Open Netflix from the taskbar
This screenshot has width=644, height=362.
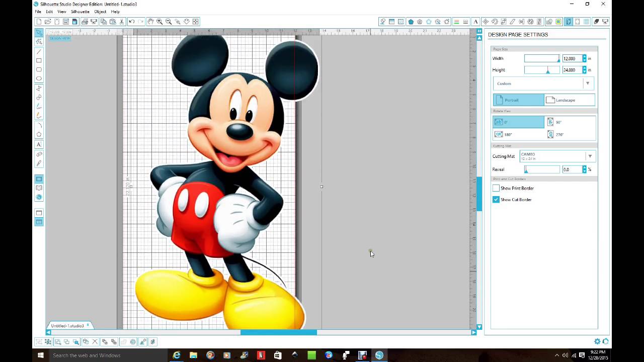pyautogui.click(x=261, y=355)
